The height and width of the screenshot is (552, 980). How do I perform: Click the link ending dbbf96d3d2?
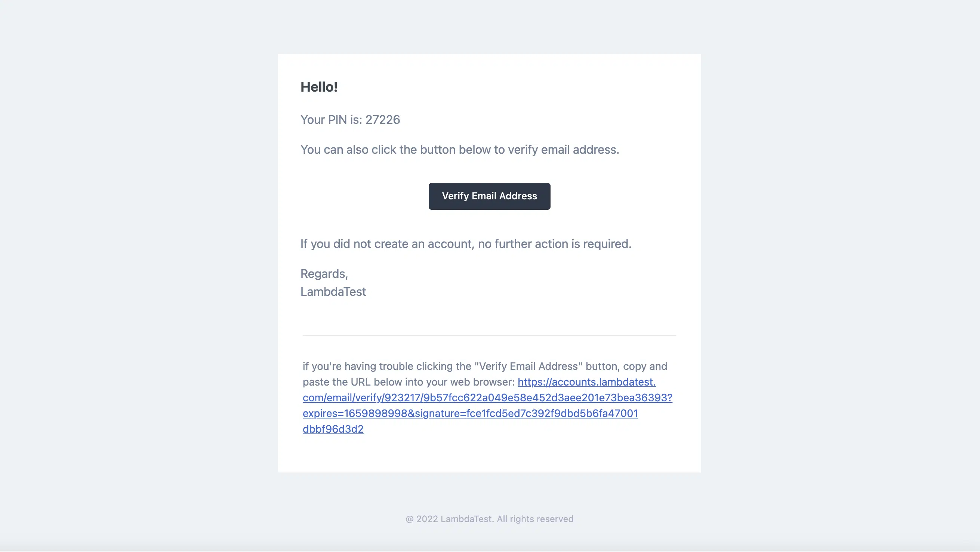tap(333, 429)
